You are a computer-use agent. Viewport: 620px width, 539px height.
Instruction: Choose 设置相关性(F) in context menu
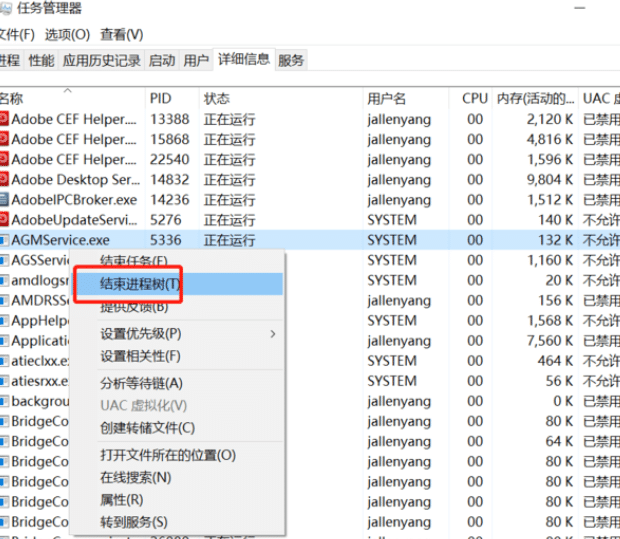[x=178, y=356]
